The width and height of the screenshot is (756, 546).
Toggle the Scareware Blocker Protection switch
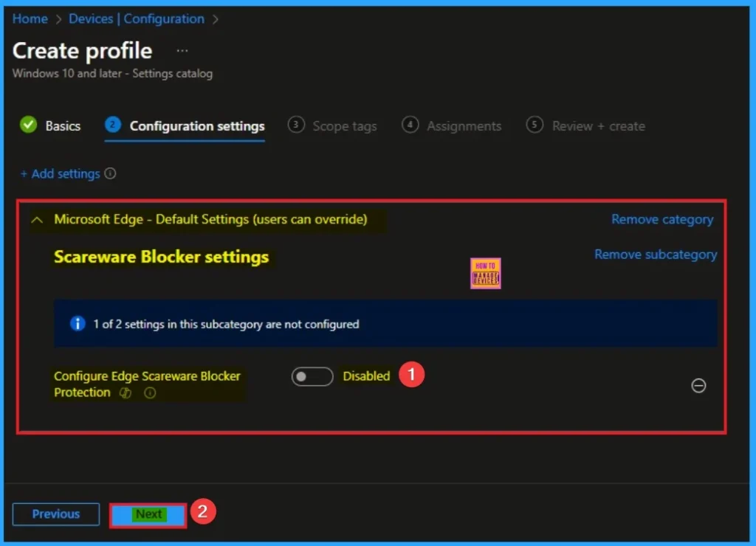312,376
